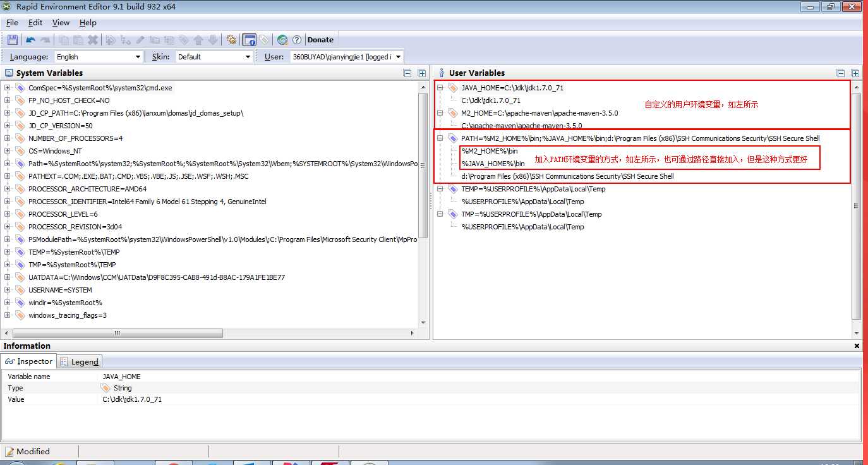Collapse the JAVA_HOME user variable
Image resolution: width=868 pixels, height=465 pixels.
click(x=440, y=88)
